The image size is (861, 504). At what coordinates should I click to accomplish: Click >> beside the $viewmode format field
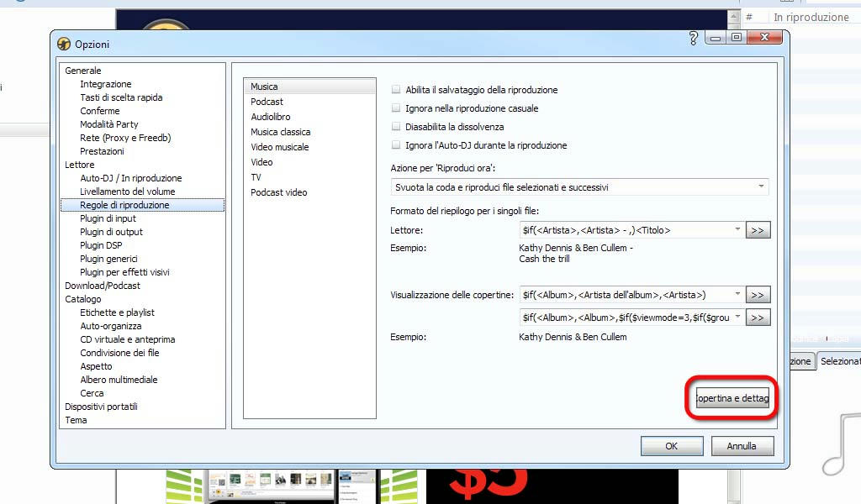(758, 318)
